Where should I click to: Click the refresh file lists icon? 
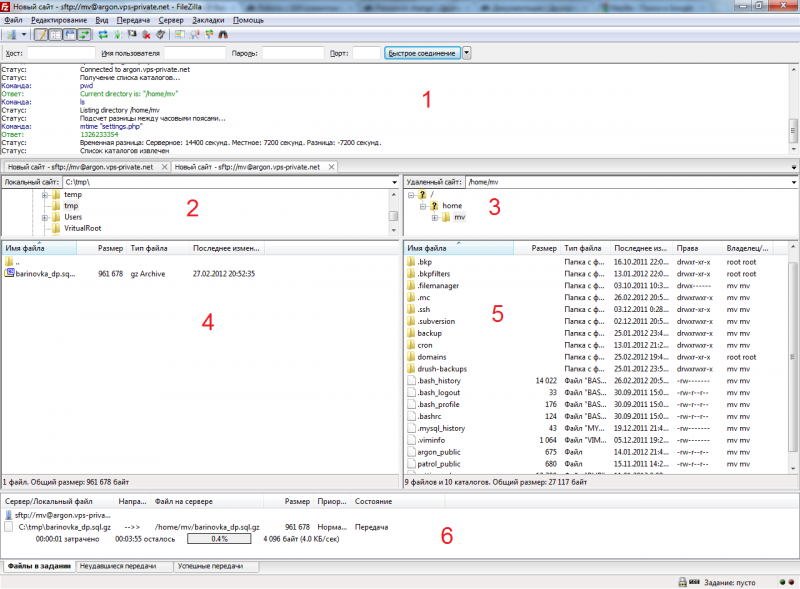pyautogui.click(x=103, y=34)
